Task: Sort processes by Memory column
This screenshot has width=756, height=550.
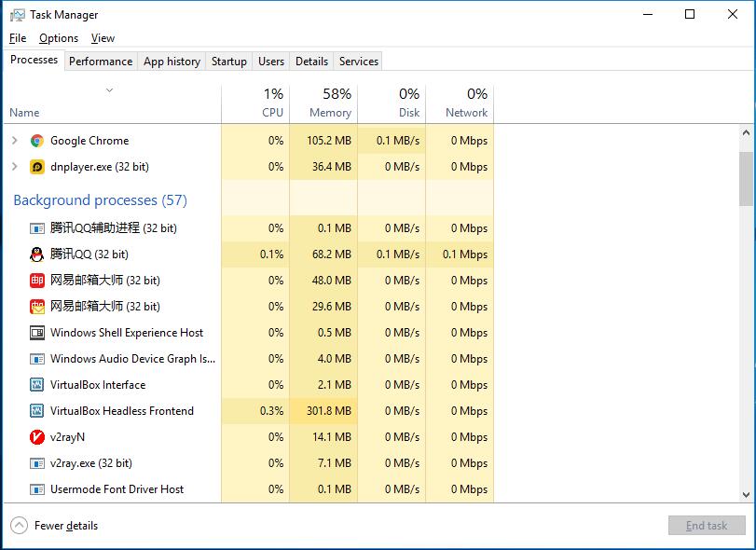Action: coord(323,103)
